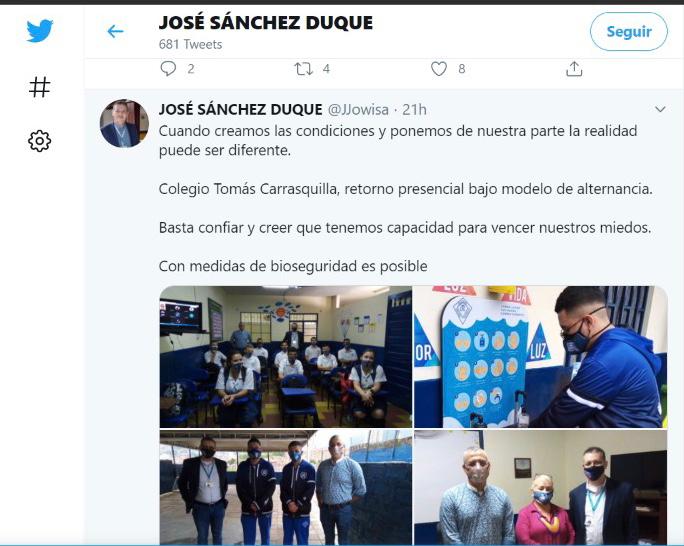Screen dimensions: 684x546
Task: Click the reply speech bubble icon
Action: click(x=168, y=69)
